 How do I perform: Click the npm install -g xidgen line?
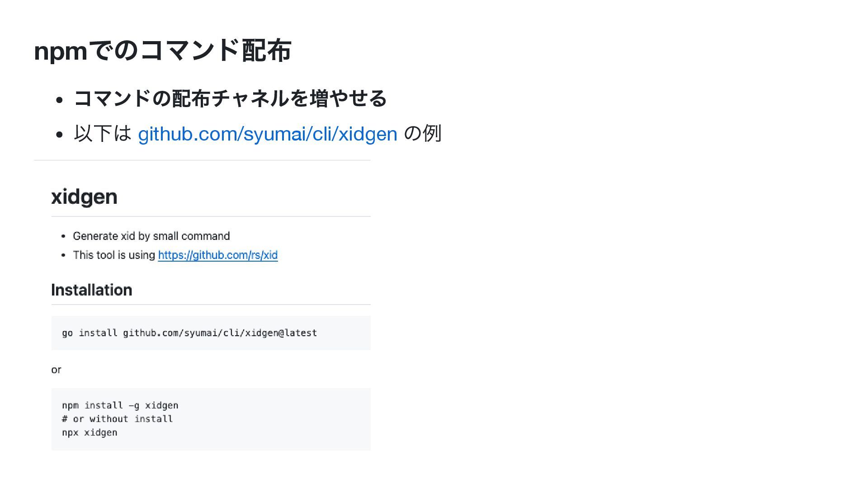point(120,405)
